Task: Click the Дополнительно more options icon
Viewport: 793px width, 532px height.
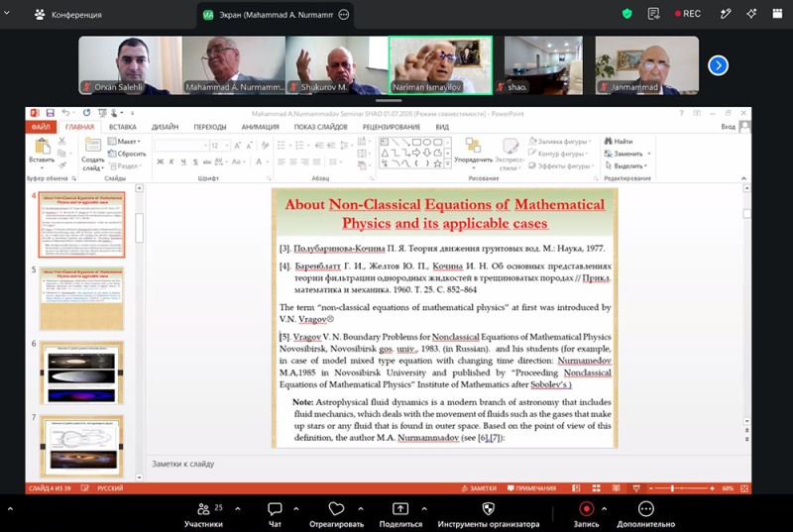Action: point(646,509)
